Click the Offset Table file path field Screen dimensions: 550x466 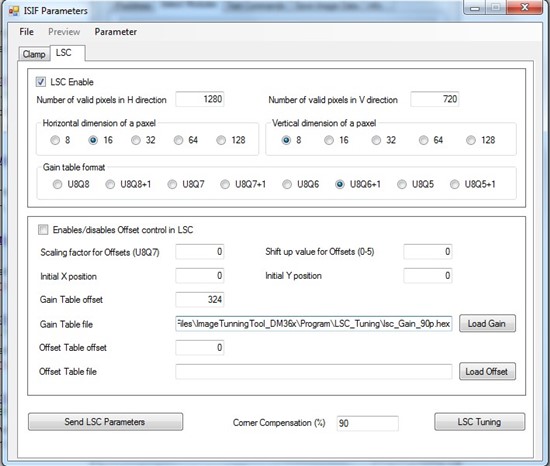coord(314,372)
